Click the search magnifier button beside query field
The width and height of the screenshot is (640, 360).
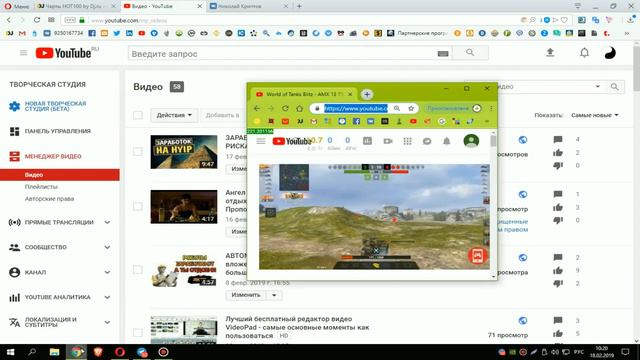pyautogui.click(x=470, y=53)
